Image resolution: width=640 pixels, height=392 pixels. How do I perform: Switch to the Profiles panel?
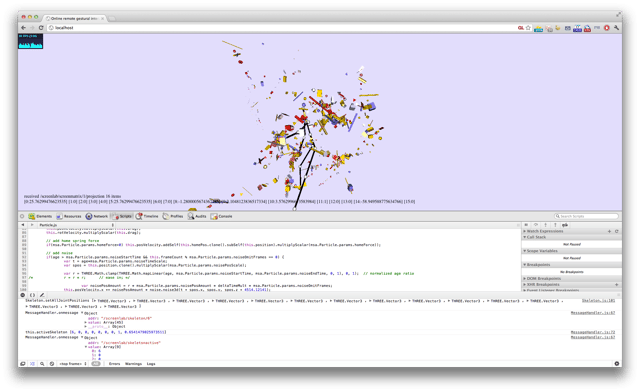[173, 216]
